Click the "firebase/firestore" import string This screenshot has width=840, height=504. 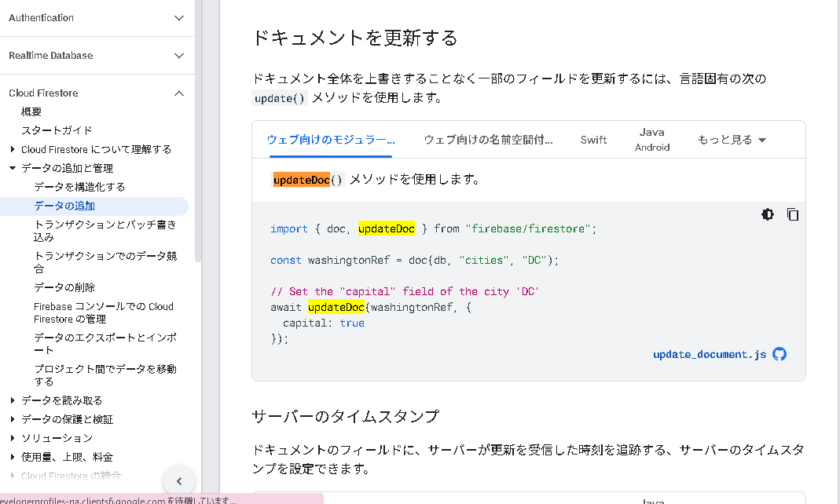tap(528, 229)
